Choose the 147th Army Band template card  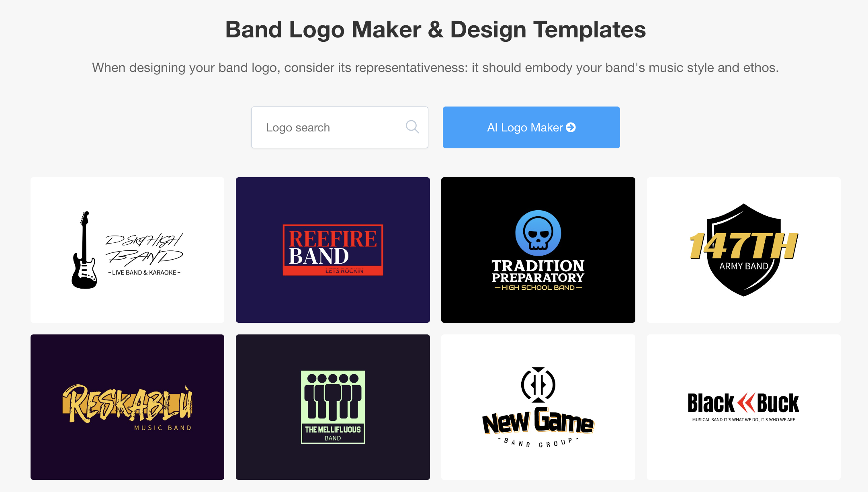(x=744, y=250)
